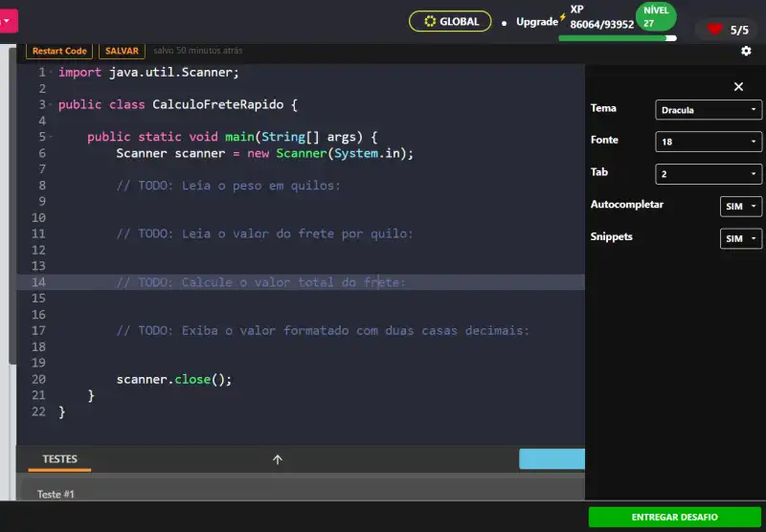The image size is (766, 532).
Task: Click line number 14 in the gutter
Action: (x=38, y=282)
